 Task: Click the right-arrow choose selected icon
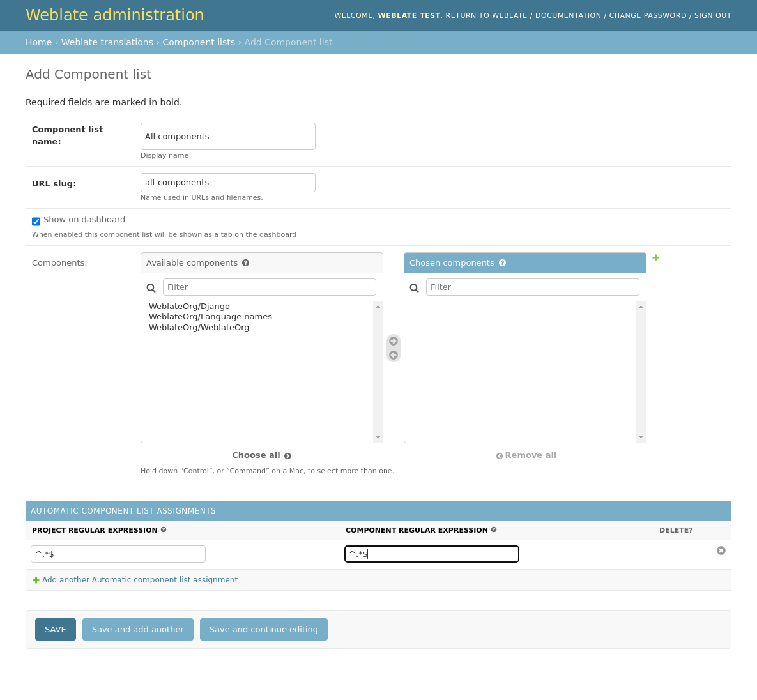click(394, 341)
